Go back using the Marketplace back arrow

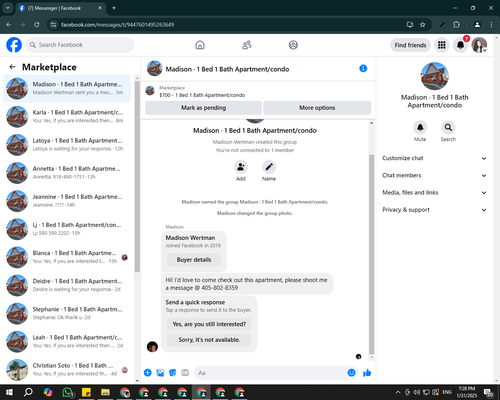click(x=13, y=67)
